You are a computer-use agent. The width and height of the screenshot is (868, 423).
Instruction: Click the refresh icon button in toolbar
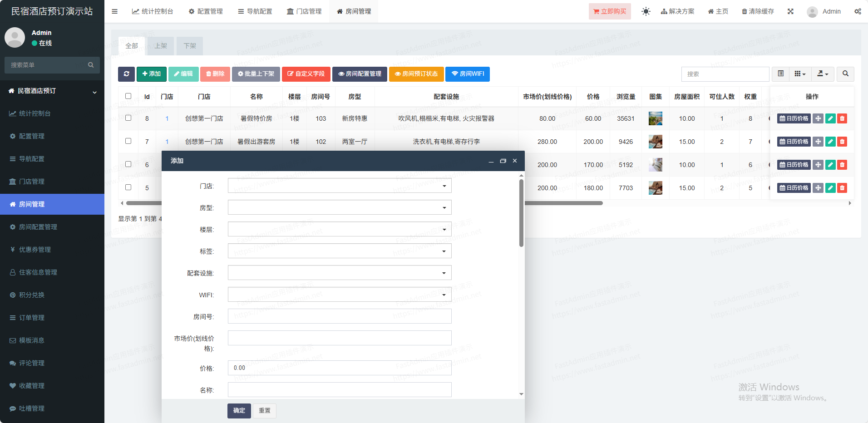click(x=126, y=74)
